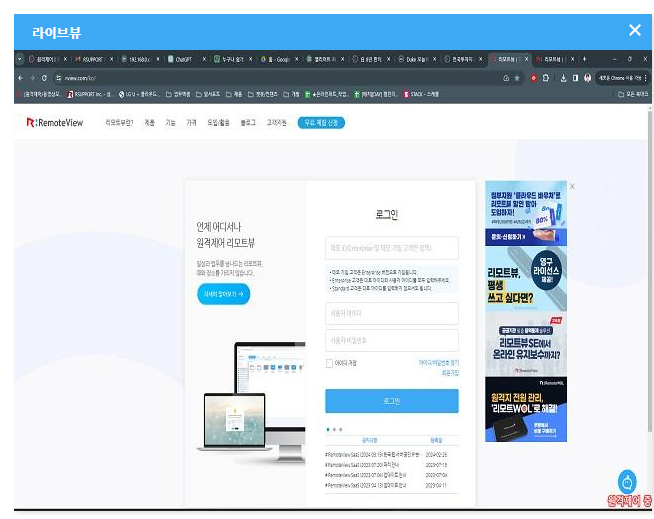This screenshot has height=519, width=654.
Task: Open the 가격 menu
Action: [191, 123]
